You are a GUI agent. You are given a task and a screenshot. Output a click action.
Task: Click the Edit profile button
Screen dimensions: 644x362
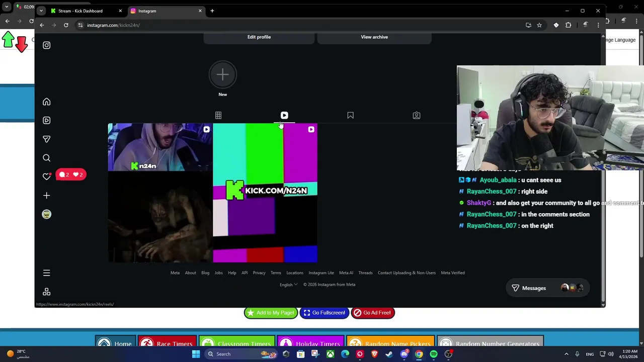(259, 37)
